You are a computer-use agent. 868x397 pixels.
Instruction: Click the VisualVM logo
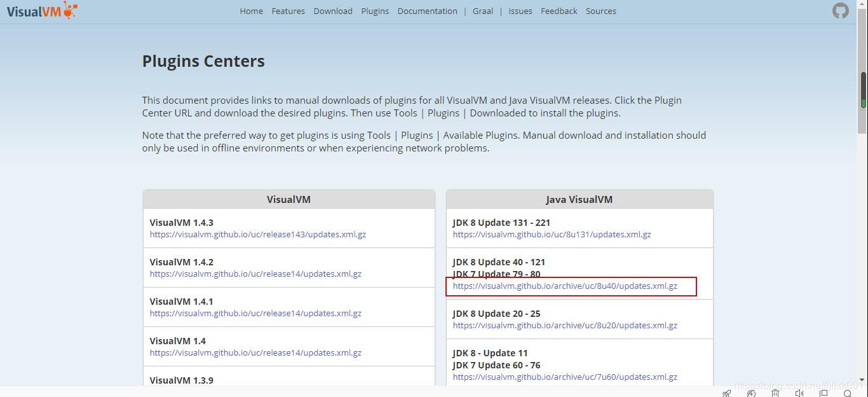pyautogui.click(x=42, y=10)
